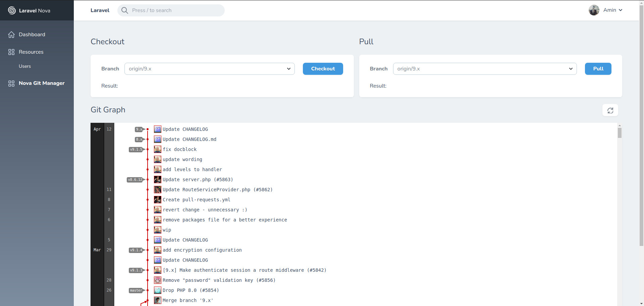
Task: Click the Checkout button
Action: pos(323,69)
